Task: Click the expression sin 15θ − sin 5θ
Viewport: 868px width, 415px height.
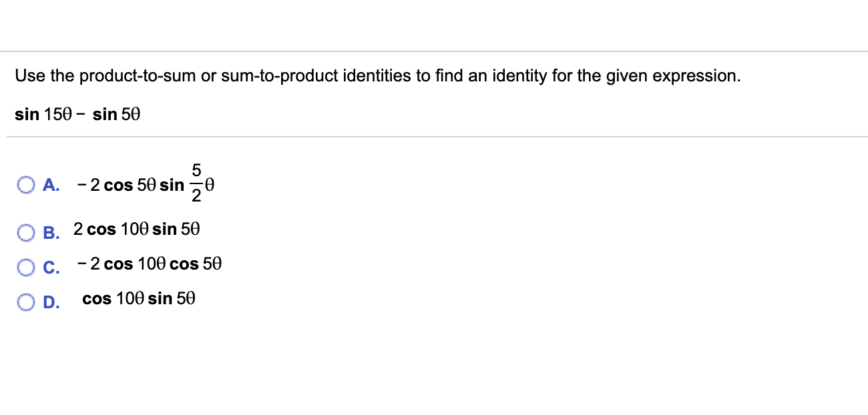Action: coord(77,114)
